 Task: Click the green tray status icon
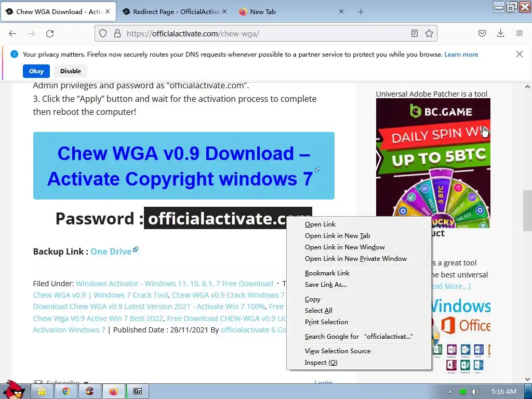[x=463, y=392]
